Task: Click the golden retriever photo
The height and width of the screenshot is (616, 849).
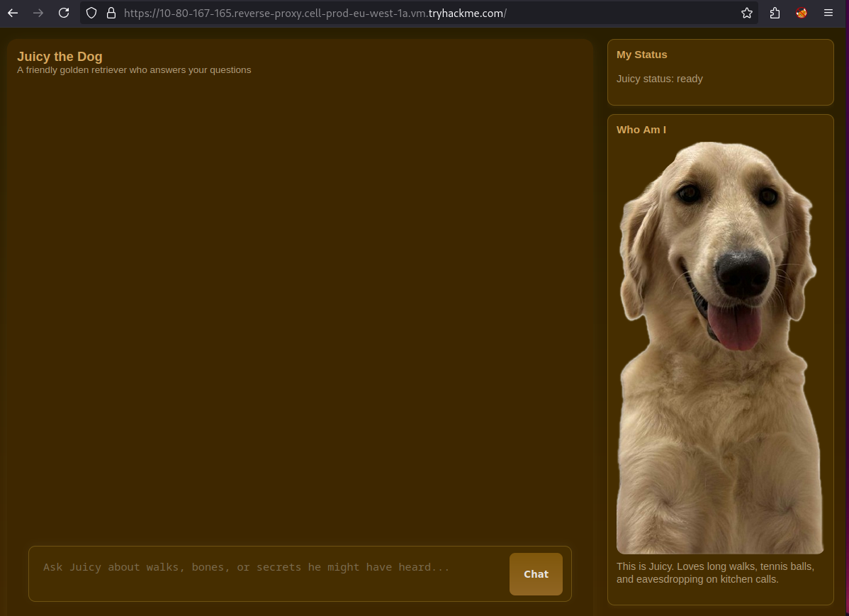Action: pos(719,347)
